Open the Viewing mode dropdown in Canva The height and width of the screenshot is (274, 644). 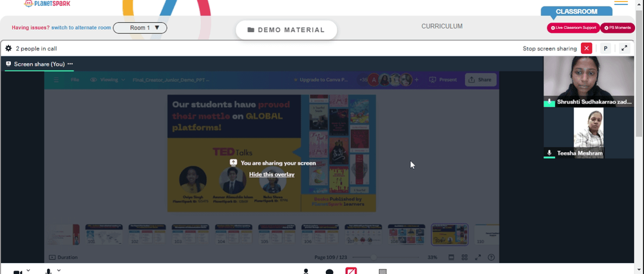point(108,80)
